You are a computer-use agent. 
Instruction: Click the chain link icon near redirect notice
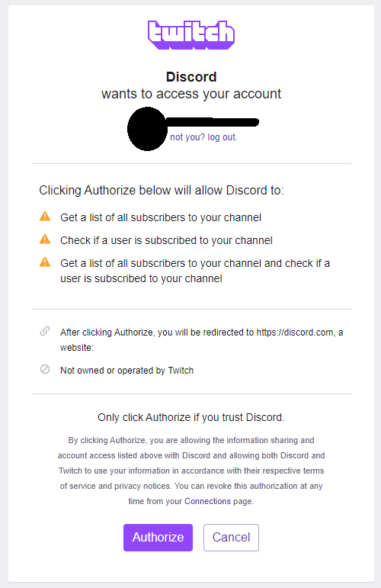point(45,331)
